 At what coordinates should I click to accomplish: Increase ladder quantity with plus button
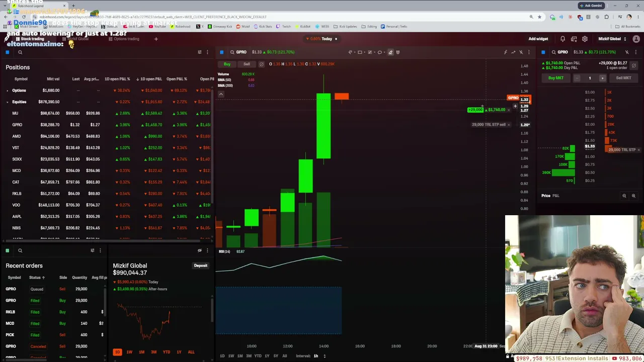[x=602, y=78]
